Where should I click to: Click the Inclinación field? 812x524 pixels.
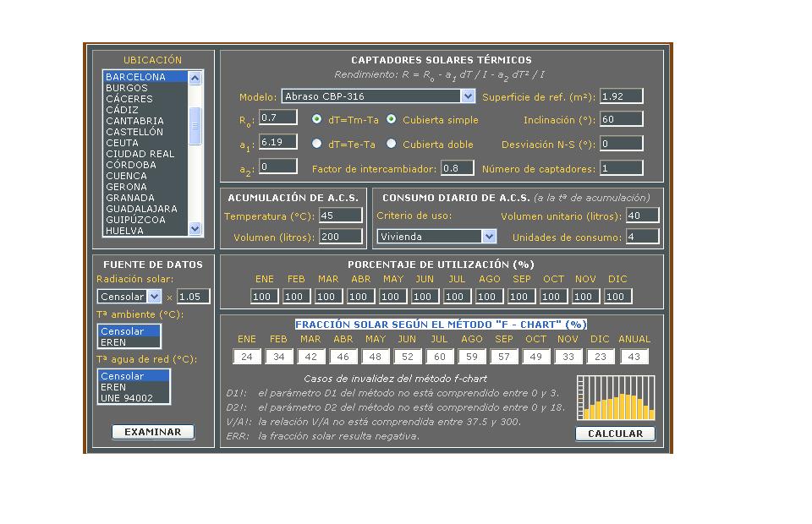622,119
